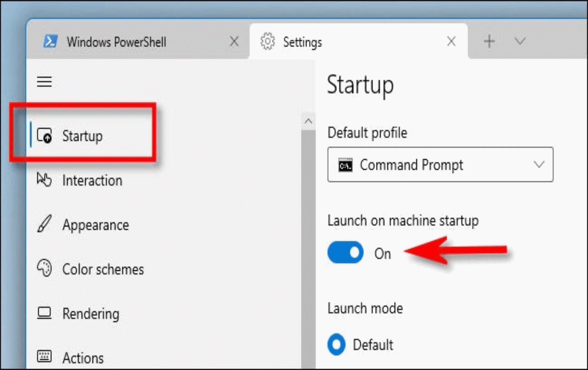Close the Windows PowerShell tab
Image resolution: width=588 pixels, height=370 pixels.
tap(234, 41)
